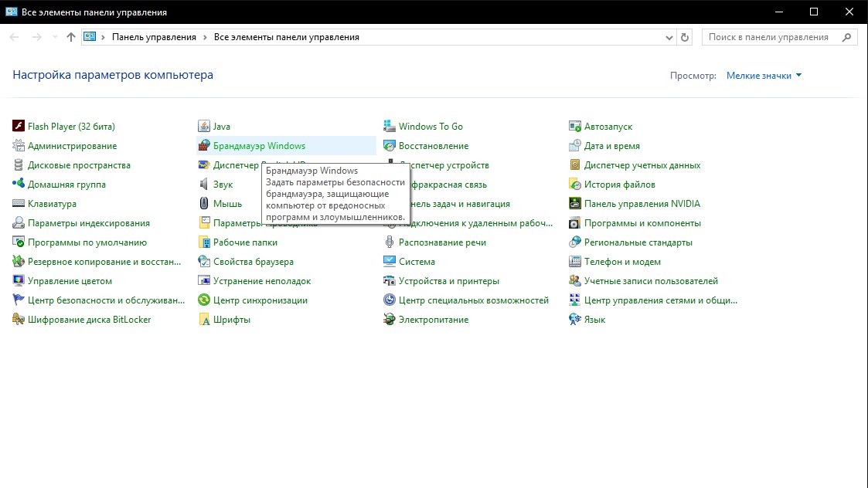
Task: Click the Шрифты icon
Action: coord(204,319)
